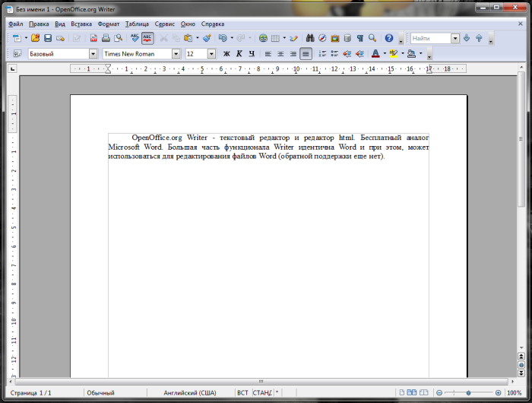This screenshot has width=532, height=403.
Task: Apply background color icon
Action: [x=412, y=54]
